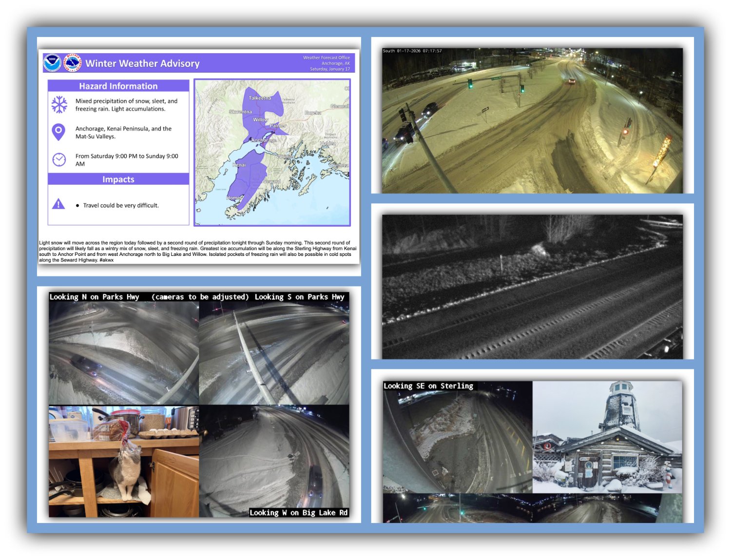
Task: Click the #akwx hashtag in description
Action: click(106, 260)
